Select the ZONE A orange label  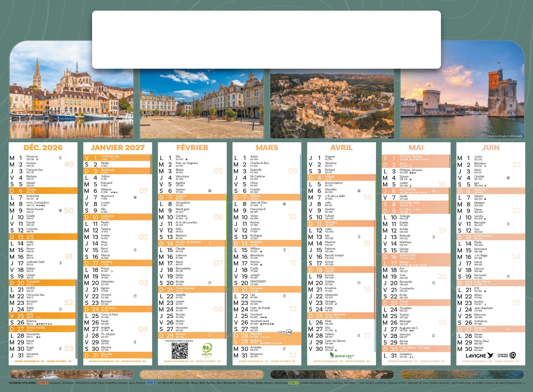tap(43, 383)
